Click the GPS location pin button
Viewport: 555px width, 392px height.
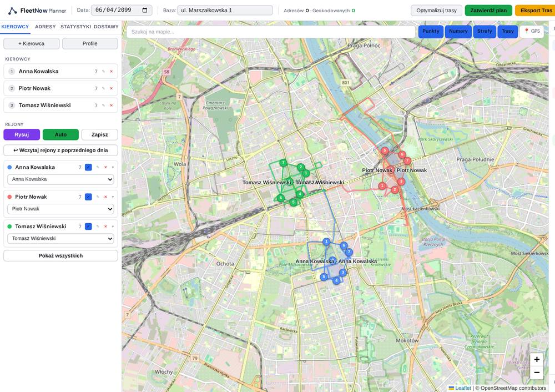pyautogui.click(x=532, y=31)
